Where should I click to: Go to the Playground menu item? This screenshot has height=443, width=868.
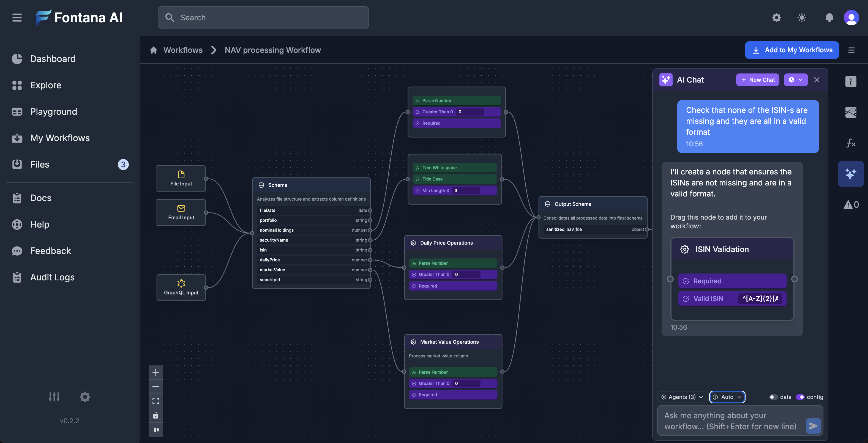click(x=54, y=111)
